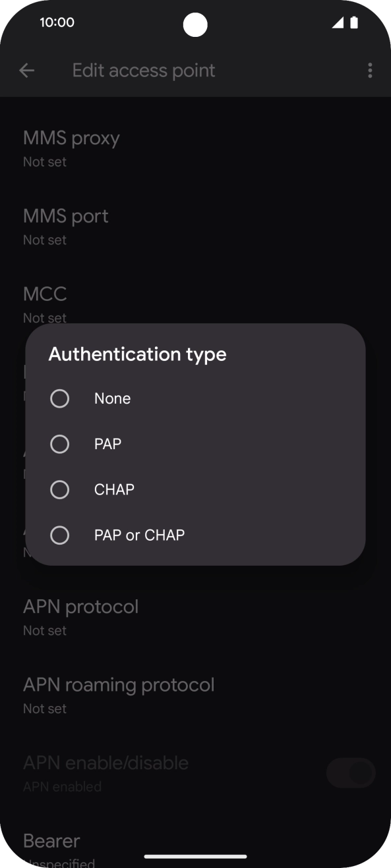Screen dimensions: 391x868
Task: Tap the back arrow icon
Action: [26, 70]
